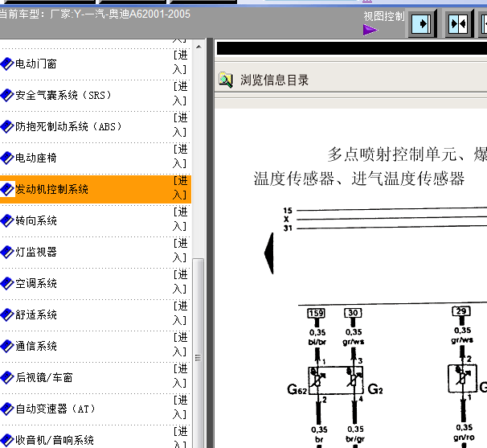487x448 pixels.
Task: Click book icon beside 通信系统
Action: pyautogui.click(x=7, y=347)
